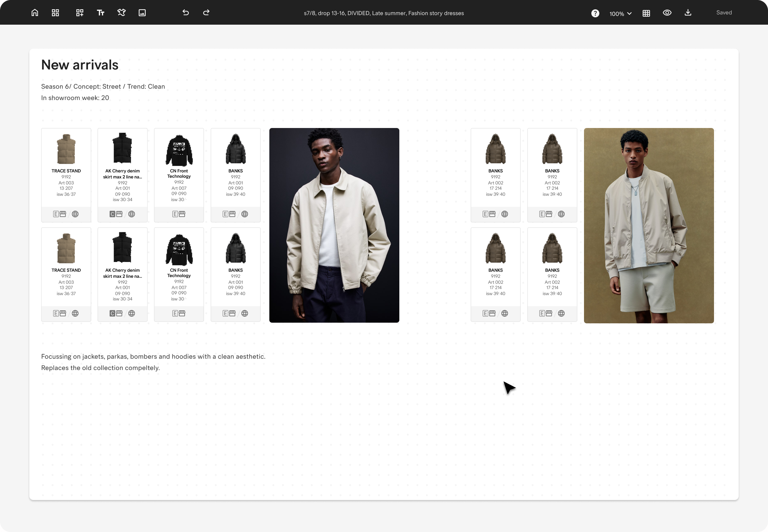Click the insert image icon
This screenshot has height=532, width=768.
[x=142, y=13]
